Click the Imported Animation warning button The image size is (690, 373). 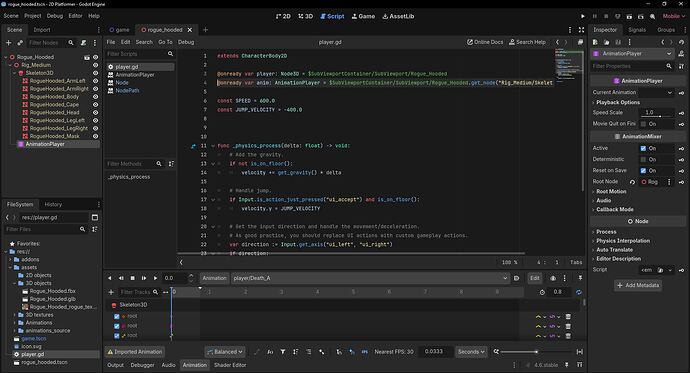[x=135, y=352]
